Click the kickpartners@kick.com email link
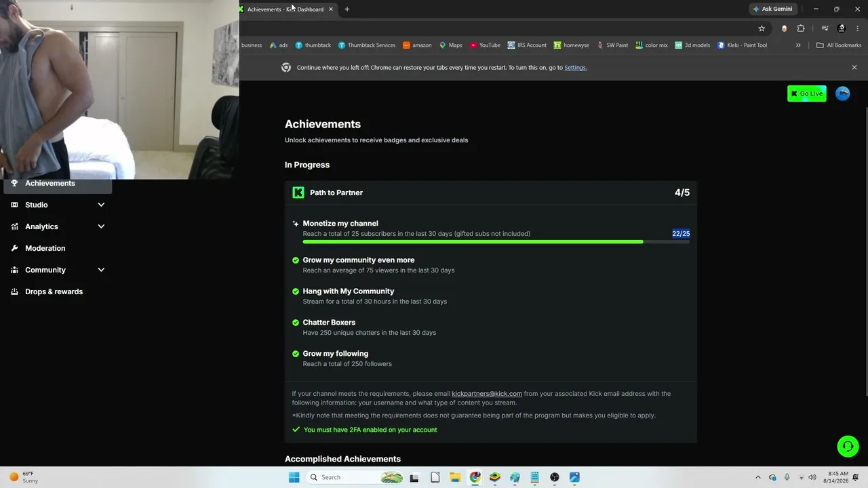This screenshot has width=868, height=488. point(487,393)
